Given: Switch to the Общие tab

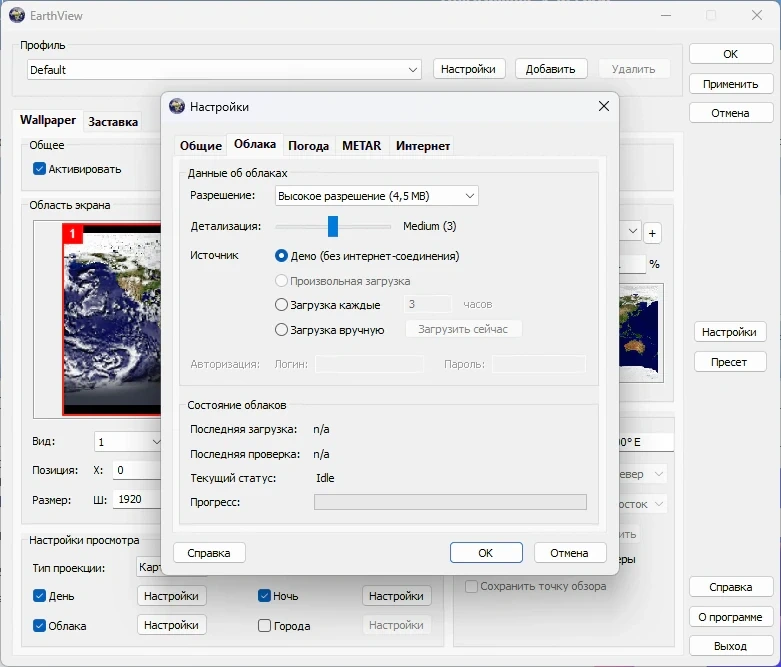Looking at the screenshot, I should pyautogui.click(x=201, y=145).
